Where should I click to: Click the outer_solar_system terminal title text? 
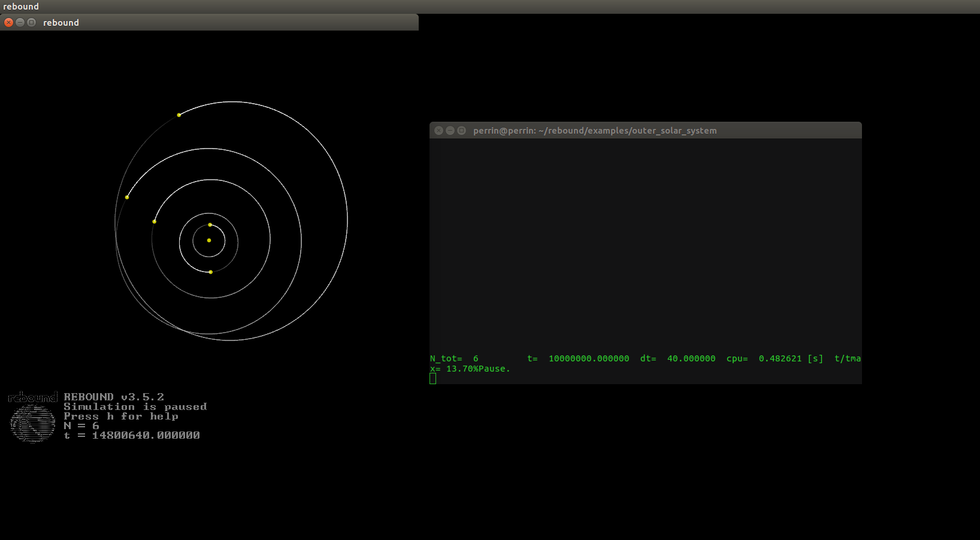(x=594, y=130)
